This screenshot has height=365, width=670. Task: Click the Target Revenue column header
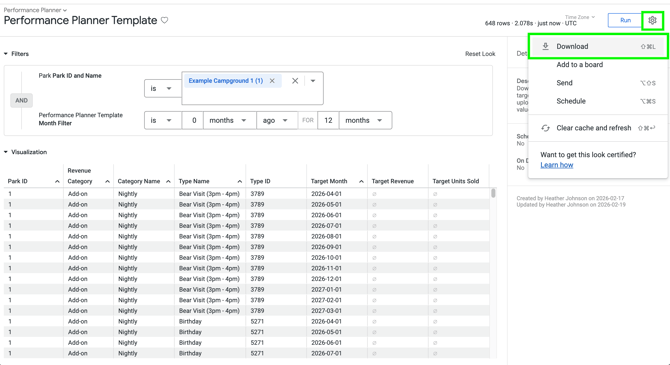[393, 181]
